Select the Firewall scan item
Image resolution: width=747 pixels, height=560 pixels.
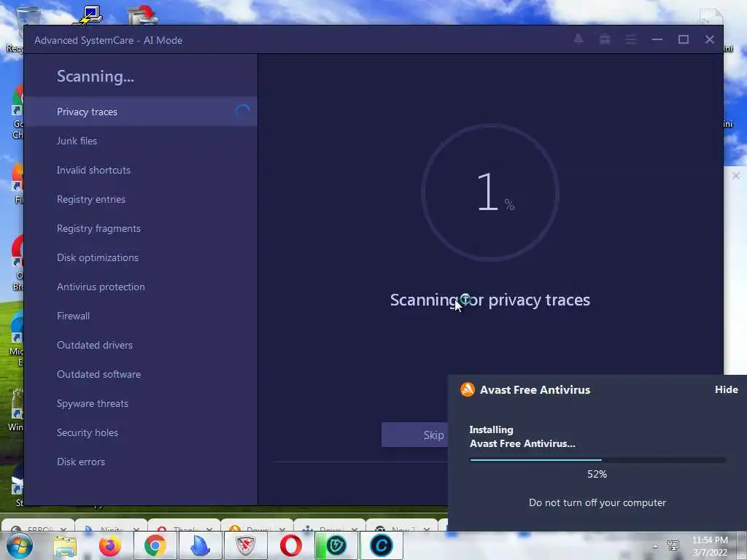click(141, 316)
